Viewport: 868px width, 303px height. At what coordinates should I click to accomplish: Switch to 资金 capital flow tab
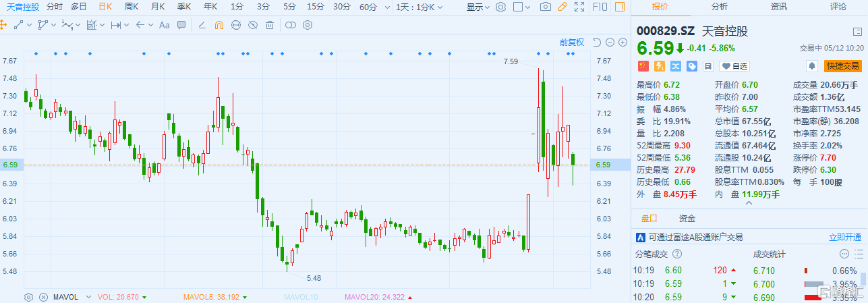[x=687, y=219]
